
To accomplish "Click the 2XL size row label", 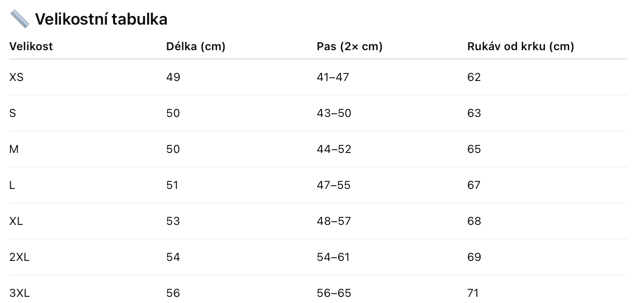I will [x=19, y=257].
